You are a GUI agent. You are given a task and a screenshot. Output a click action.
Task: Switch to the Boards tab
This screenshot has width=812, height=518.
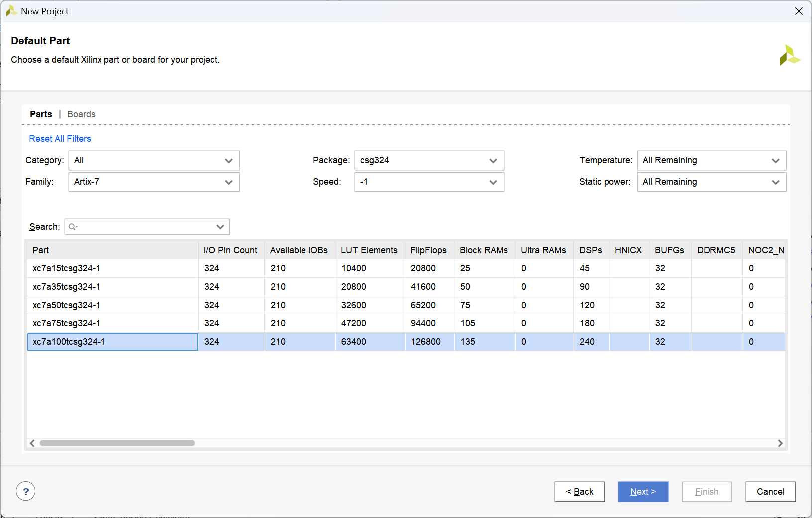click(81, 114)
